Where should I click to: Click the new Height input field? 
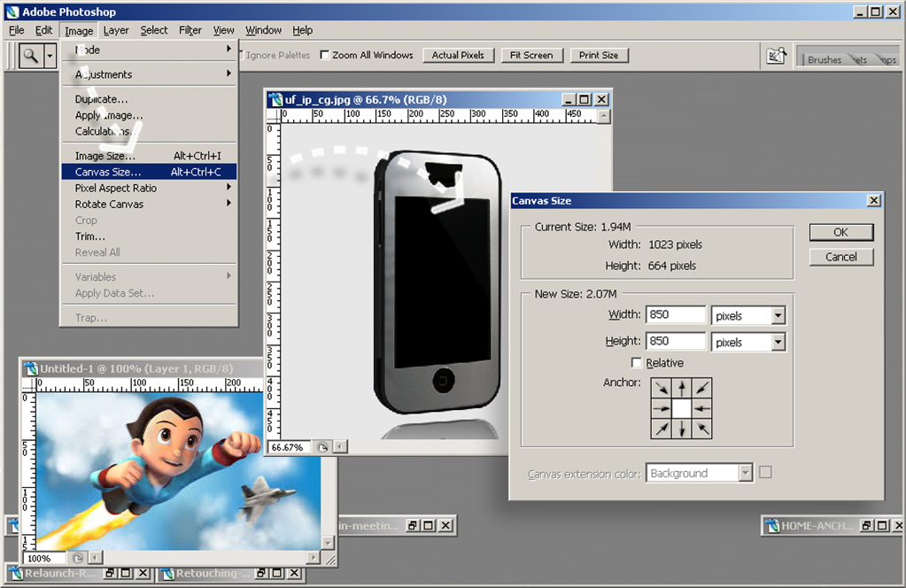[x=676, y=341]
